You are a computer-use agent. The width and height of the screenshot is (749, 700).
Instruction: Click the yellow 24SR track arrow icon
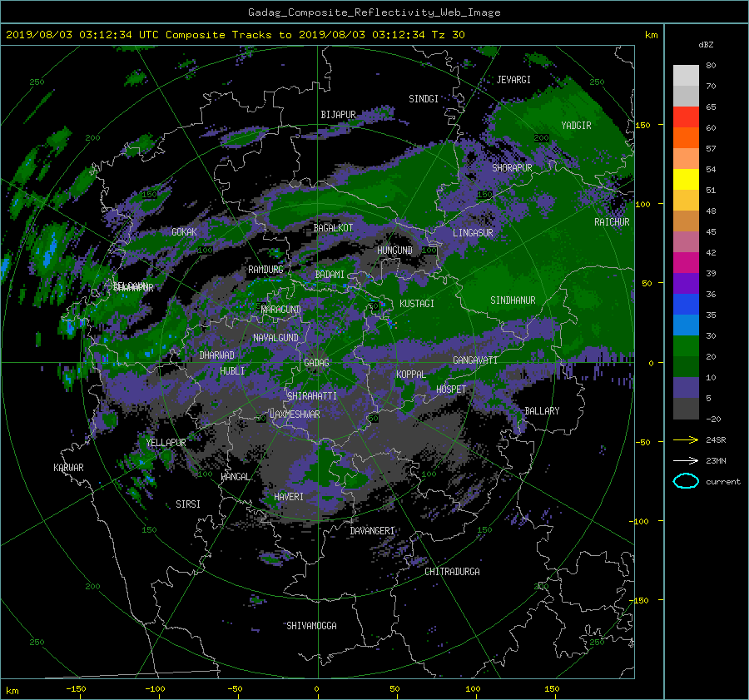[x=686, y=439]
